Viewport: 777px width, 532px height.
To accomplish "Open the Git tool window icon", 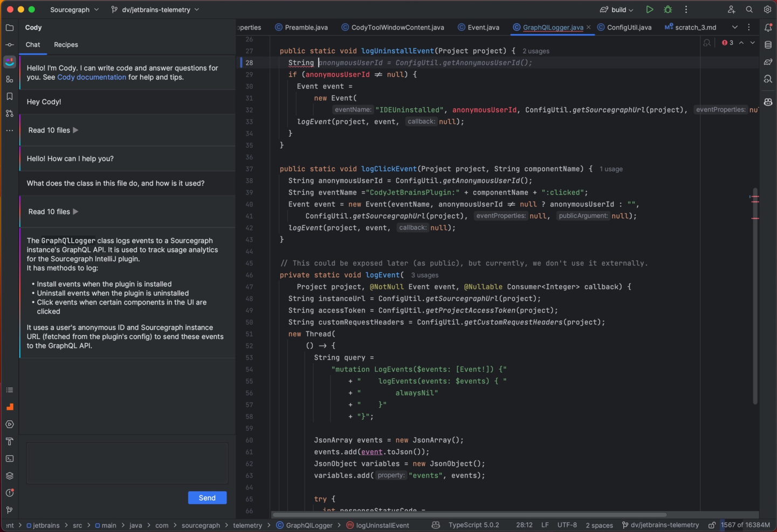I will coord(9,510).
